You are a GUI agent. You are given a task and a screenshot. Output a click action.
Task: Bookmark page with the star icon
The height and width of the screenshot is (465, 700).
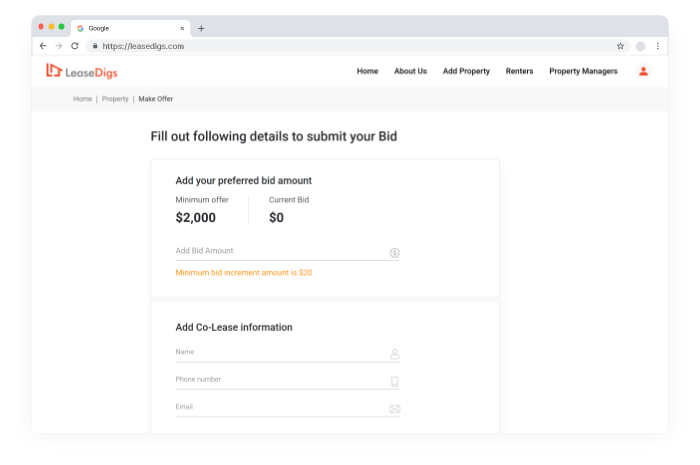(620, 46)
